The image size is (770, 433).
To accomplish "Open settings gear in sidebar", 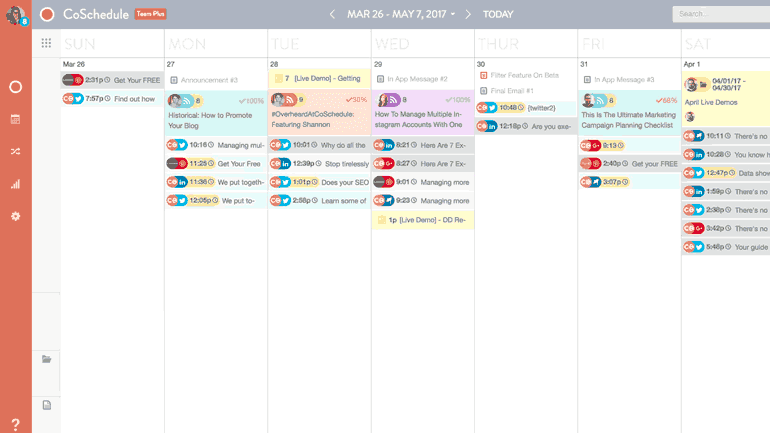I will pos(15,216).
